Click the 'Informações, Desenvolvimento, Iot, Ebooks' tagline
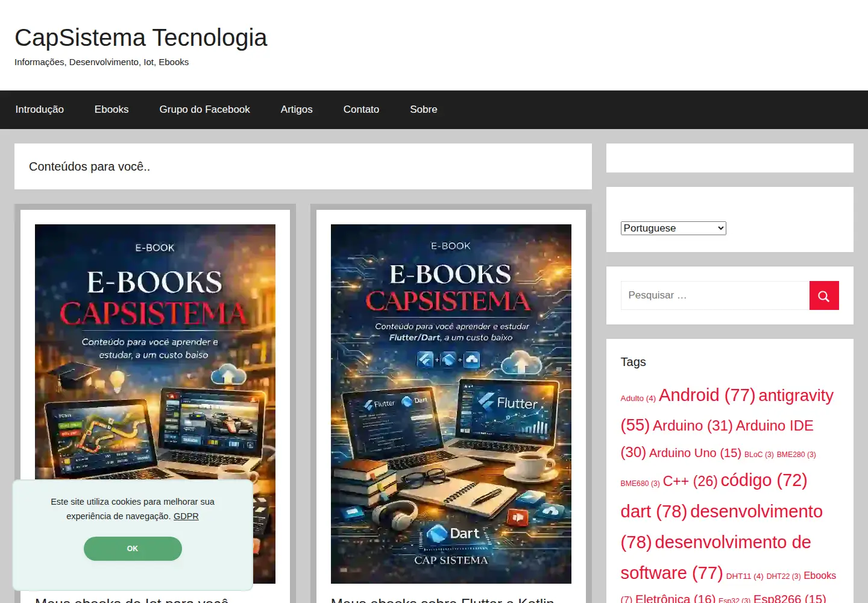868x603 pixels. pyautogui.click(x=101, y=62)
